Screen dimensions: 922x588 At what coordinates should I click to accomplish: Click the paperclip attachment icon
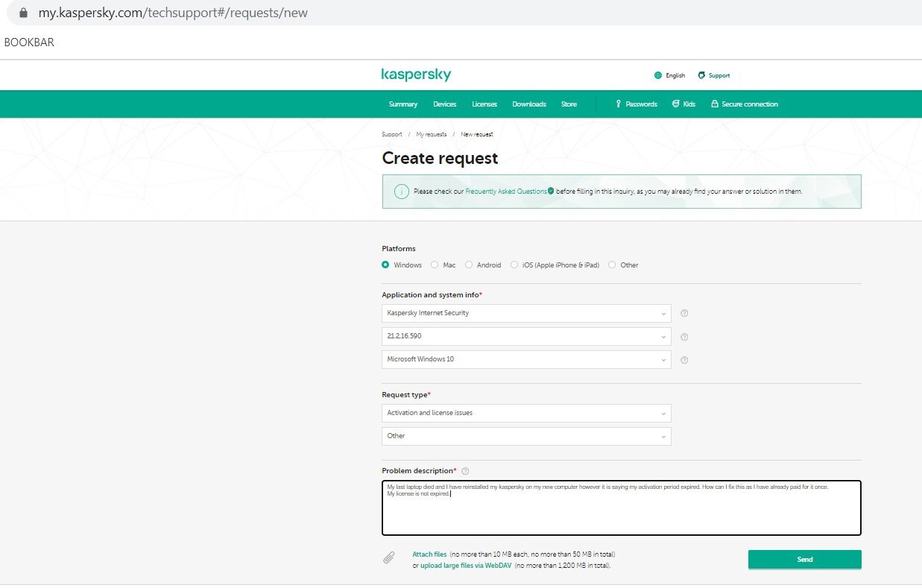coord(389,557)
